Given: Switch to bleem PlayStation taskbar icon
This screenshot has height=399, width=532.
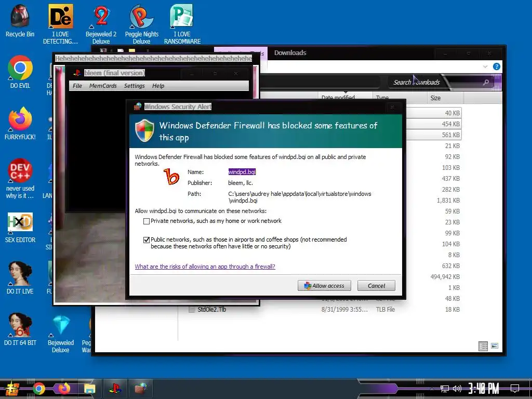Looking at the screenshot, I should (115, 389).
